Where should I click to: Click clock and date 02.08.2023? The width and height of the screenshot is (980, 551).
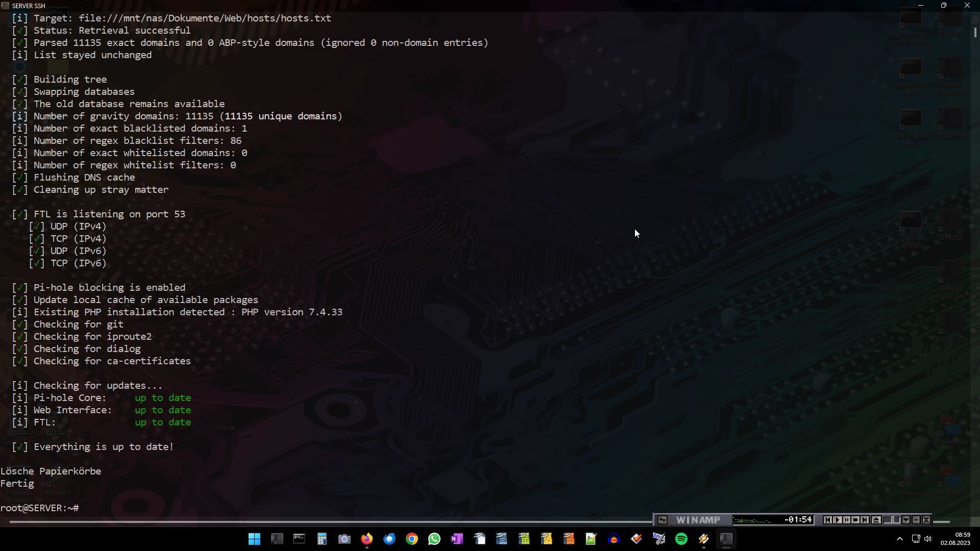(x=955, y=539)
